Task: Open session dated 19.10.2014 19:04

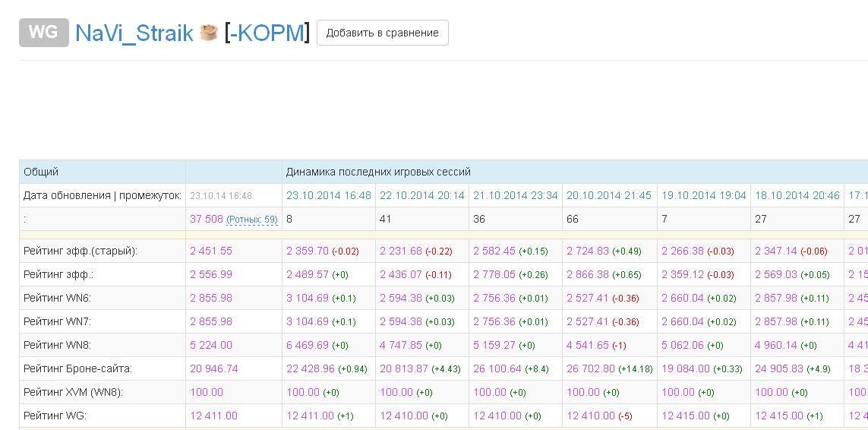Action: pyautogui.click(x=704, y=195)
